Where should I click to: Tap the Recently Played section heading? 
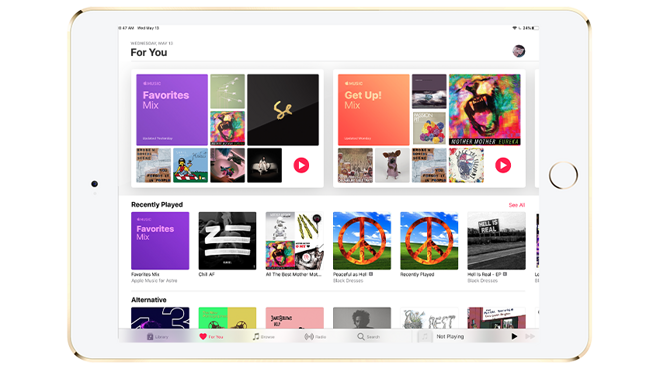coord(157,204)
